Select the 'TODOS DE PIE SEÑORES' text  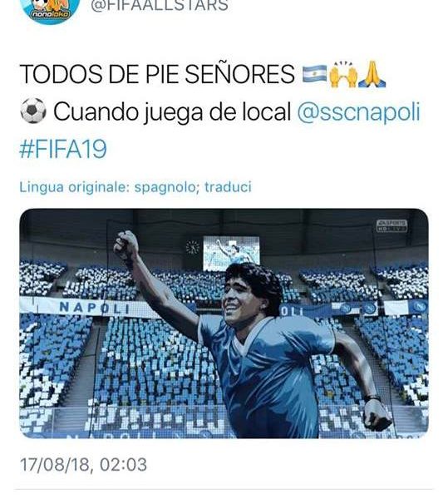[157, 74]
